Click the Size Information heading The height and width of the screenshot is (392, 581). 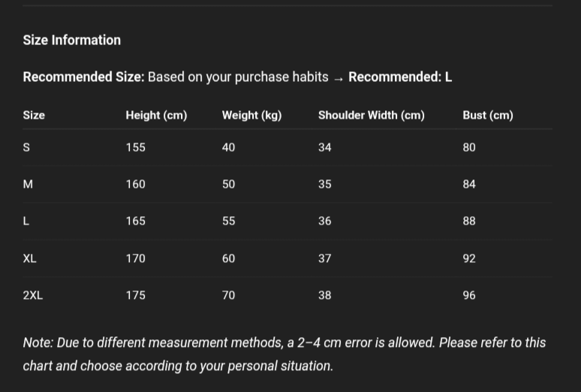click(72, 41)
